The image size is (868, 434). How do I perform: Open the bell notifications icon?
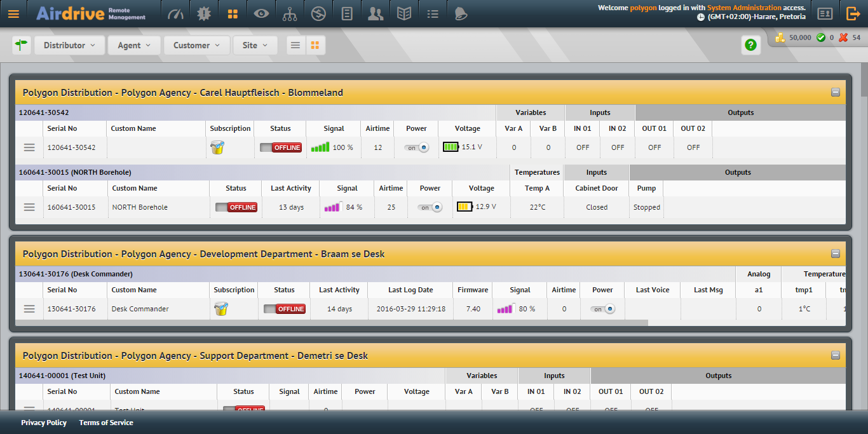(x=461, y=13)
